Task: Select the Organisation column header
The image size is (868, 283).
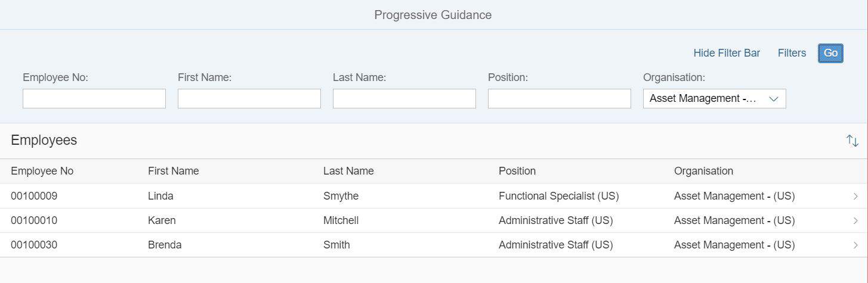Action: click(703, 171)
